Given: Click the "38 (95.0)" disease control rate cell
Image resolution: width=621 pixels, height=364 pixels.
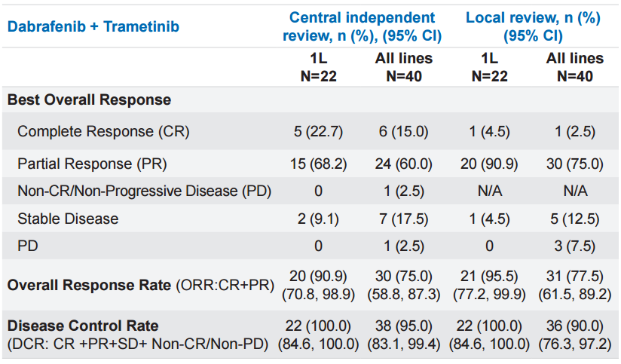Looking at the screenshot, I should coord(403,326).
